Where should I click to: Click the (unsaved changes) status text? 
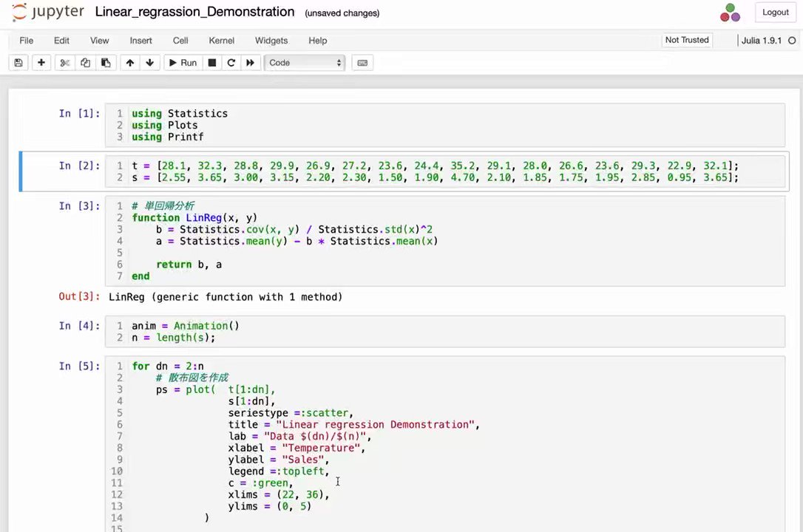(342, 13)
